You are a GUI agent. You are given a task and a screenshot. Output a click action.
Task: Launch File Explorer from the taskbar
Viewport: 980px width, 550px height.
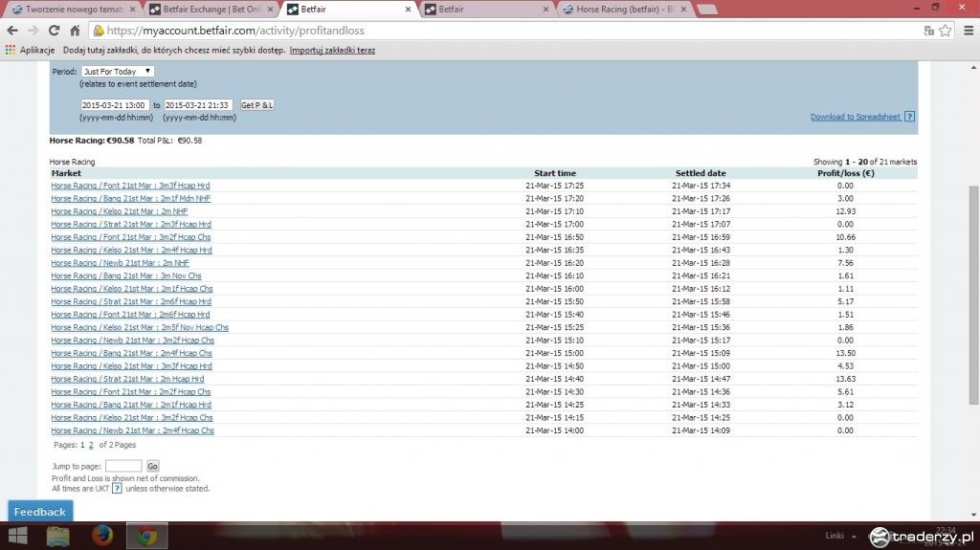tap(58, 536)
